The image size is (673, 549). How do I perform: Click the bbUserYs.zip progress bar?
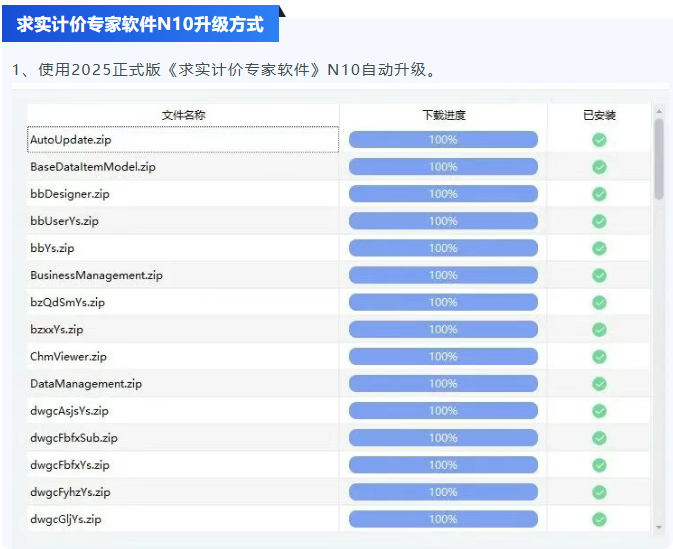(x=443, y=221)
